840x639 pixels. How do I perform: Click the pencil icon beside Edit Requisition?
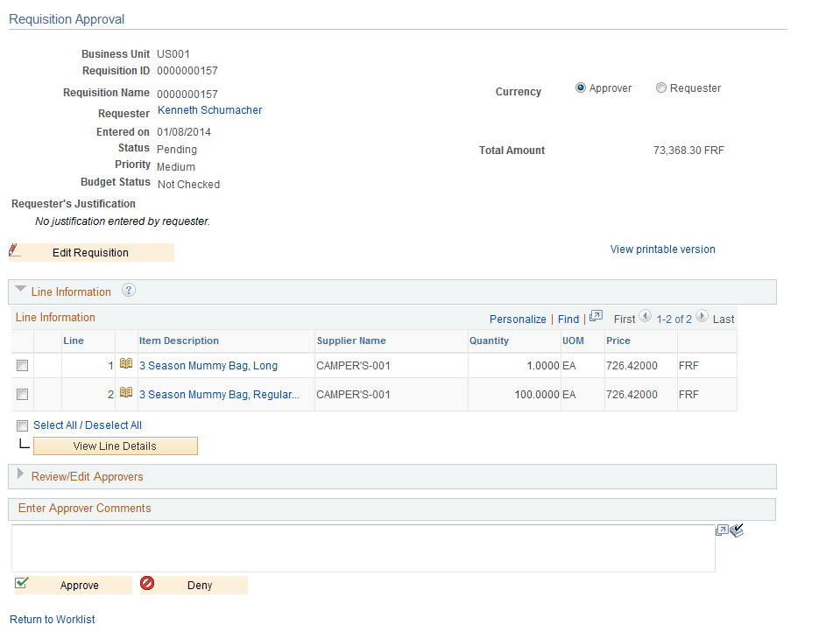[x=13, y=251]
